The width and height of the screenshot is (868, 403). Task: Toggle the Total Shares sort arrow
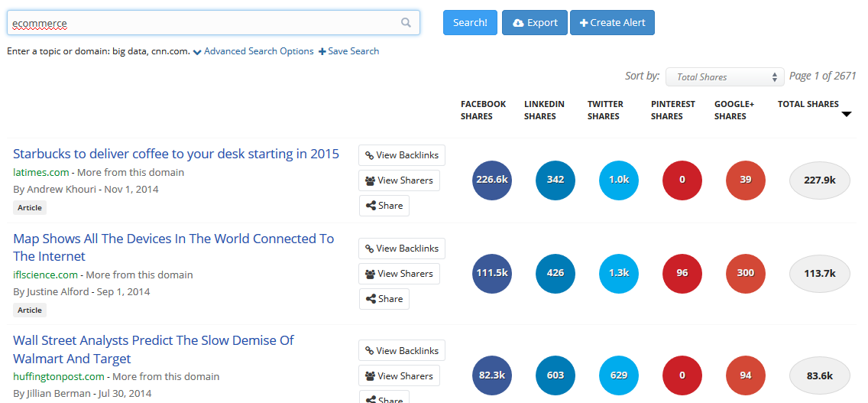[x=846, y=114]
